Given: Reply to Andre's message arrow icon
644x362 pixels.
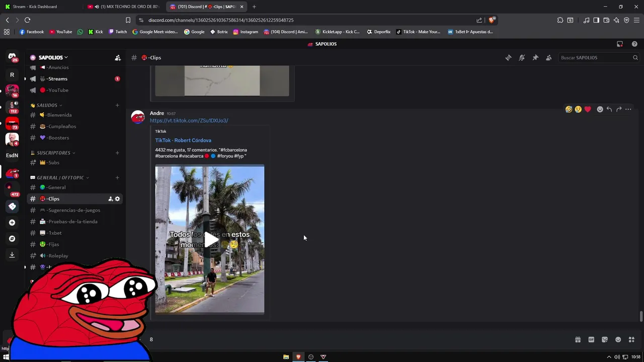Looking at the screenshot, I should 609,109.
